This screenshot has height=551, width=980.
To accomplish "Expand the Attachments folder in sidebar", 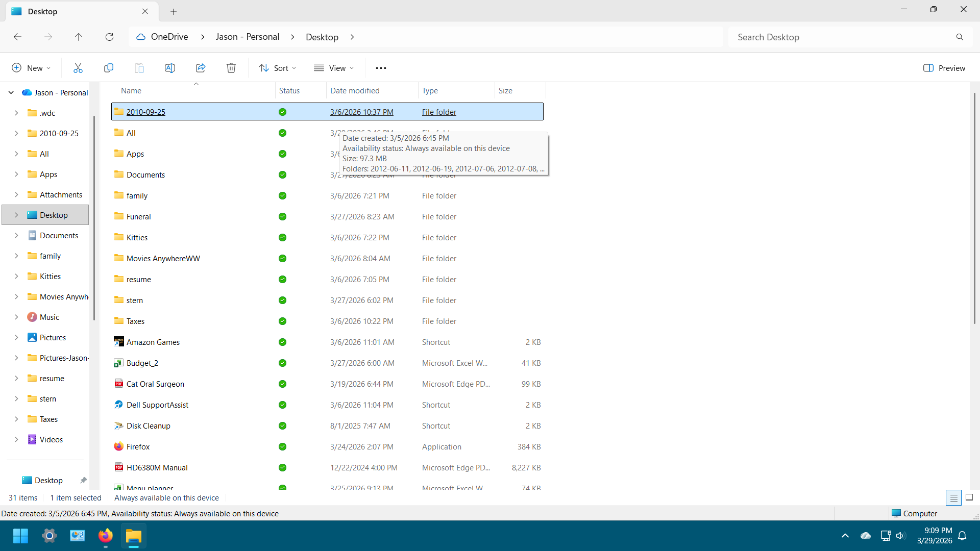I will [16, 194].
